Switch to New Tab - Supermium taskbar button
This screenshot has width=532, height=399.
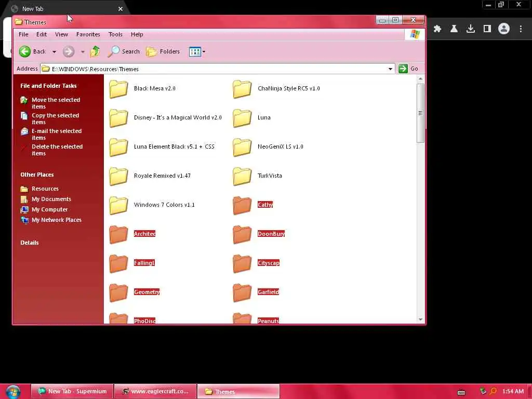pos(72,391)
